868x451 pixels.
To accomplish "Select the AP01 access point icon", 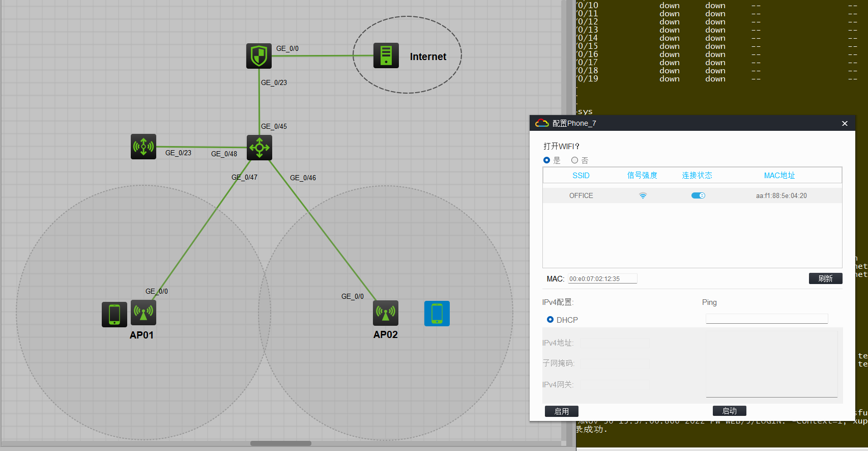I will (143, 313).
